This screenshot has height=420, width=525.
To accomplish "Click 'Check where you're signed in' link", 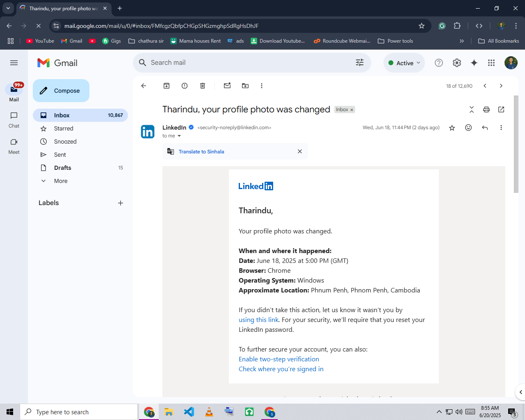I will pos(281,369).
